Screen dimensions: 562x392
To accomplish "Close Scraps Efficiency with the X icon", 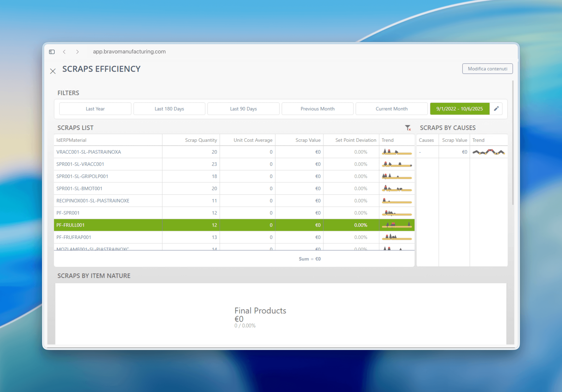I will pos(53,71).
